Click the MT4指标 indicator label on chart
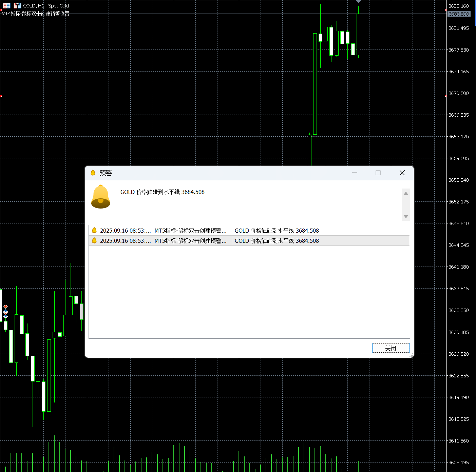Image resolution: width=476 pixels, height=472 pixels. pyautogui.click(x=36, y=14)
